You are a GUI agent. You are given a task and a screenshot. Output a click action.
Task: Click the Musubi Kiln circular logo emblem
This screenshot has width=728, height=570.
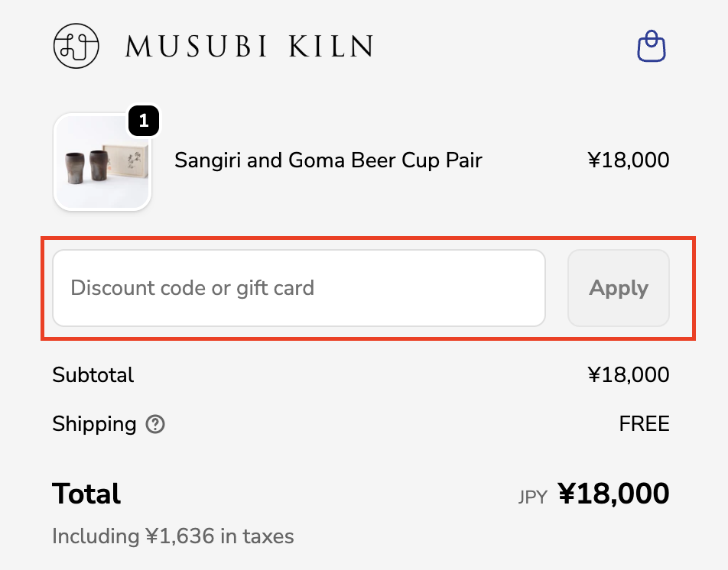[76, 46]
